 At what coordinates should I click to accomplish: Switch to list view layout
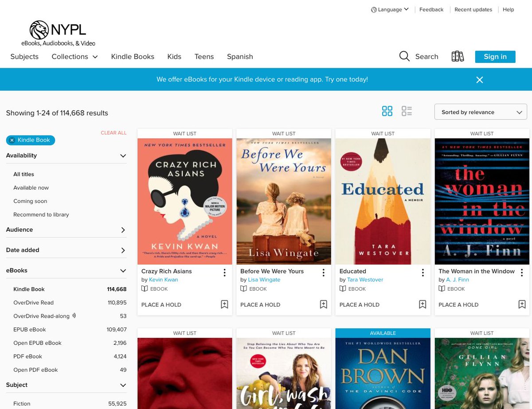(x=407, y=111)
